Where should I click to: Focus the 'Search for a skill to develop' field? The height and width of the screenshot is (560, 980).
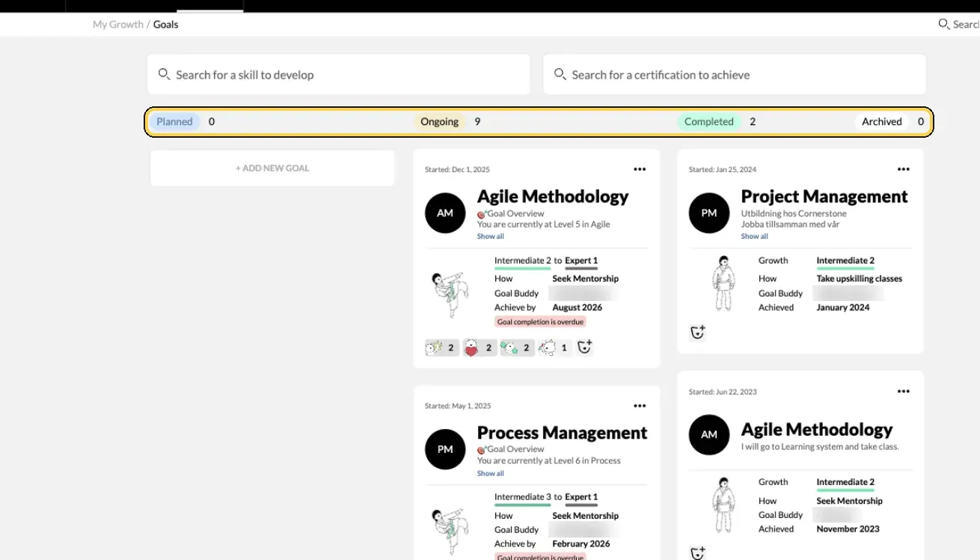click(338, 74)
